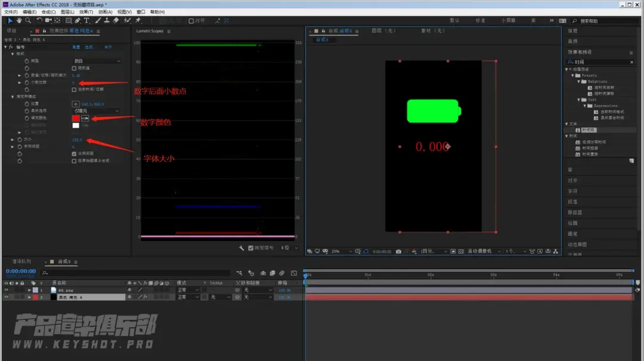Click the 选项 options link for effect
The width and height of the screenshot is (644, 361).
pyautogui.click(x=89, y=47)
